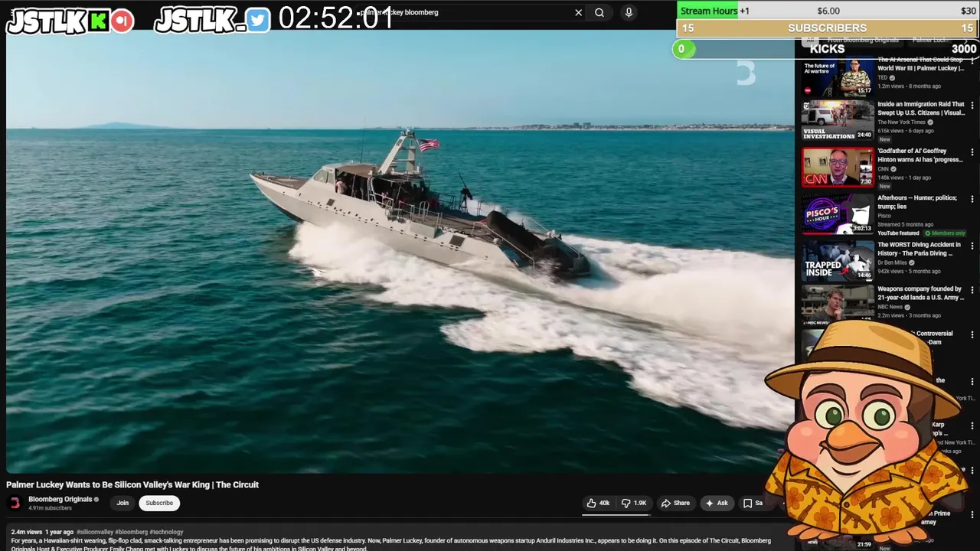Open 'Weapons company founded by 21-year-old' title
Viewport: 980px width, 551px height.
click(x=921, y=293)
